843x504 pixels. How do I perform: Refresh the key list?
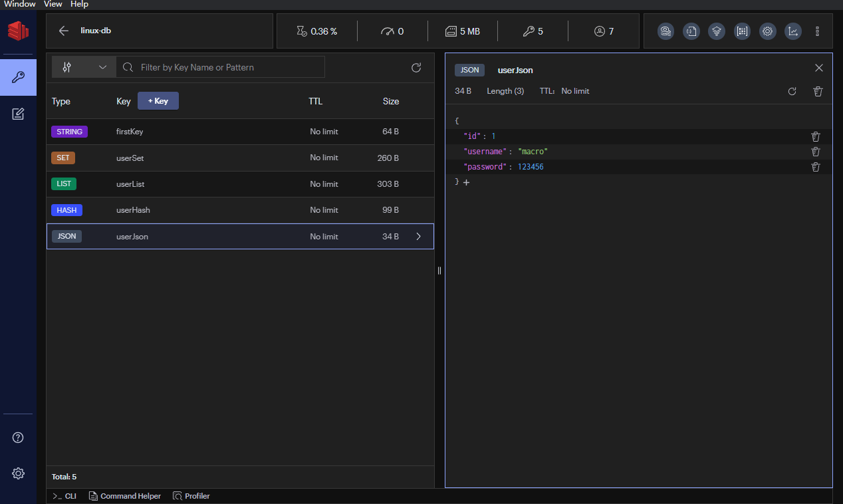tap(416, 67)
